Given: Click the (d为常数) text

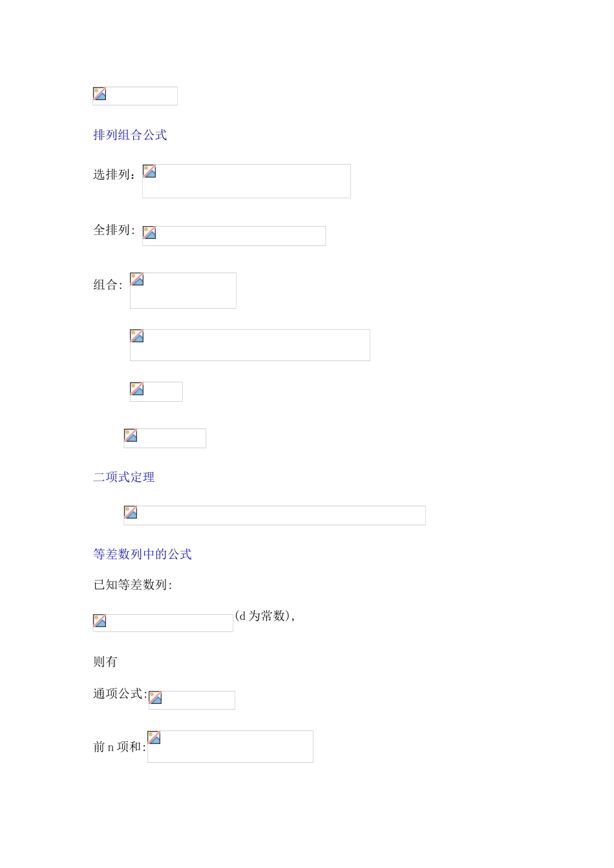Looking at the screenshot, I should coord(265,616).
